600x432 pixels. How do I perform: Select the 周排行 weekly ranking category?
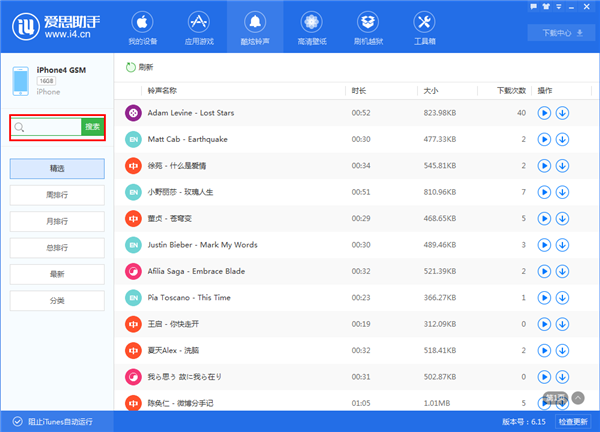point(57,194)
